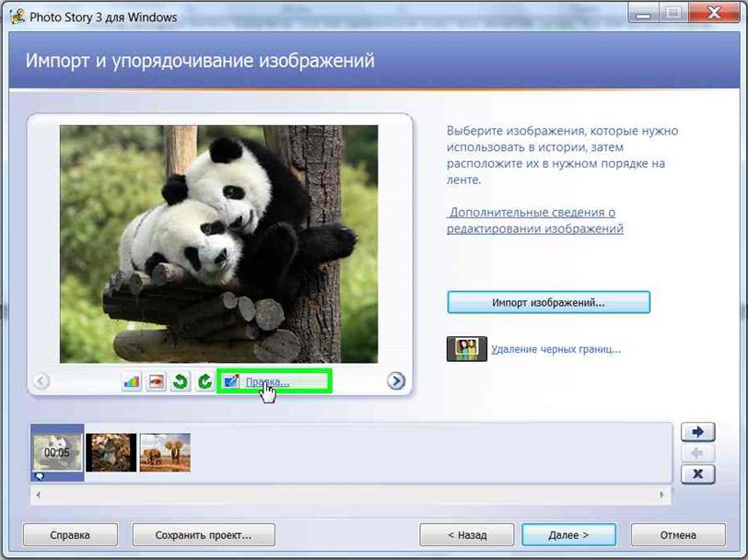This screenshot has width=748, height=560.
Task: Click the Отмена cancel button
Action: pyautogui.click(x=678, y=535)
